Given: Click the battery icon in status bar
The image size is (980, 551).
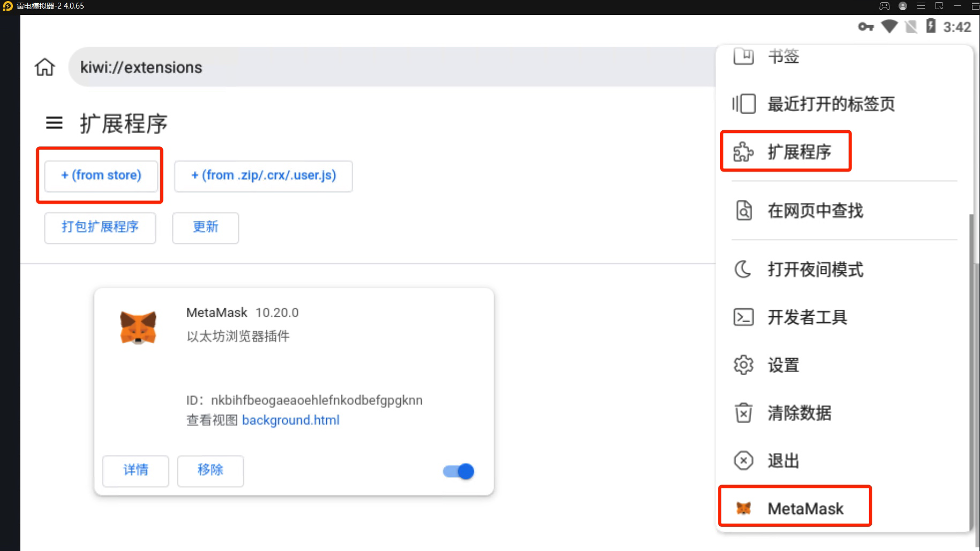Looking at the screenshot, I should tap(931, 26).
